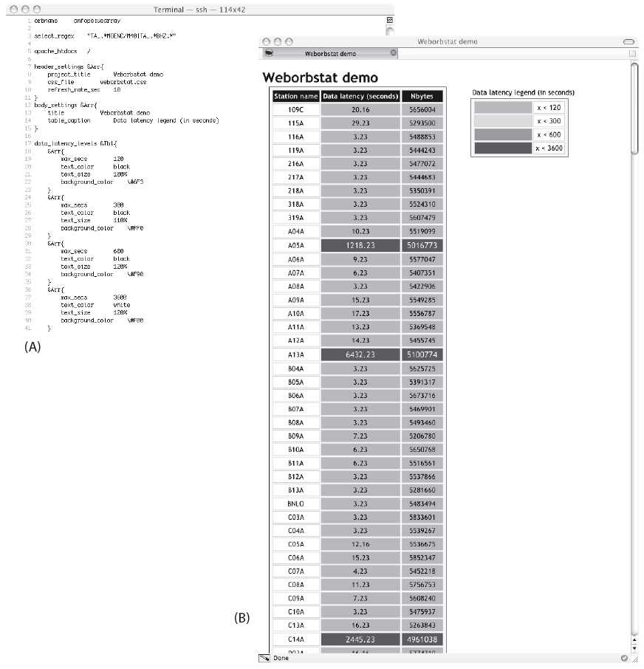Click the x < 120 legend color swatch
Viewport: 644px width, 669px height.
coord(503,108)
